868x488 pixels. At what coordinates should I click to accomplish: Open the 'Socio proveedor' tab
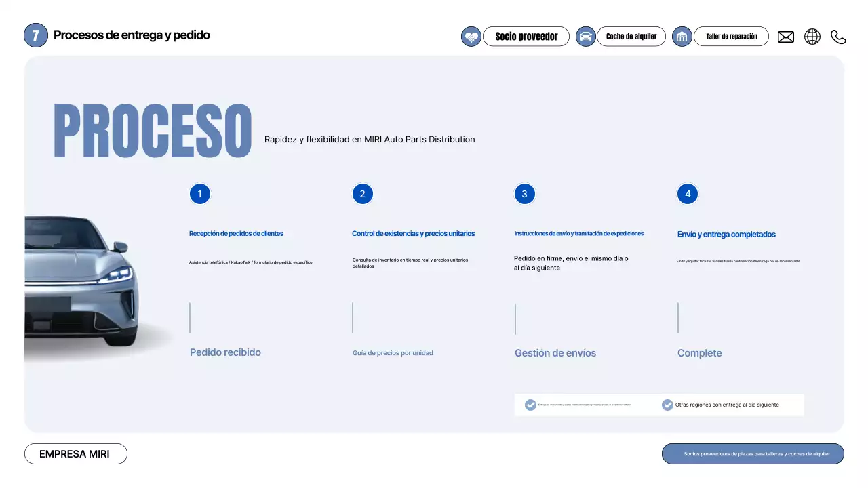click(x=526, y=37)
